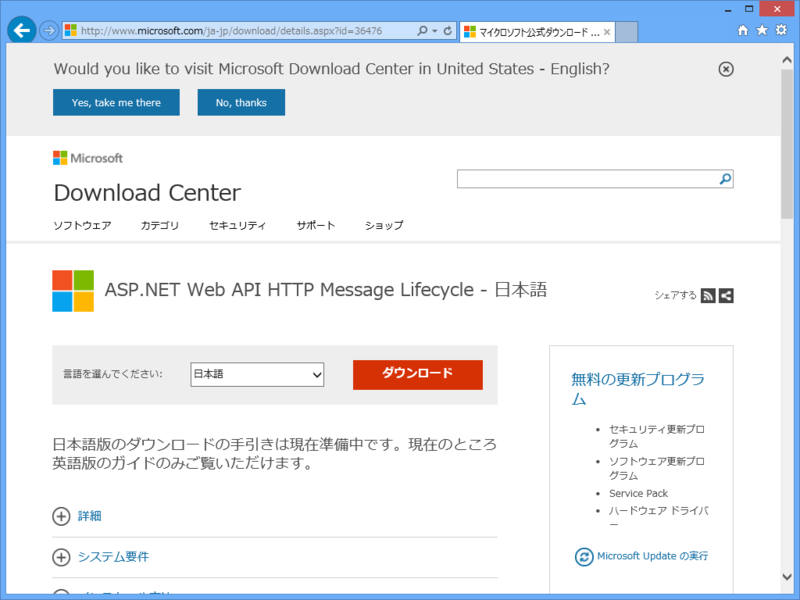
Task: Click No, thanks button
Action: click(241, 103)
